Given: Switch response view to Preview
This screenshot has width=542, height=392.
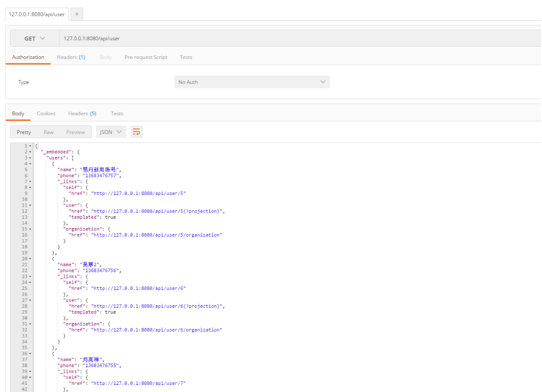Looking at the screenshot, I should (x=75, y=132).
